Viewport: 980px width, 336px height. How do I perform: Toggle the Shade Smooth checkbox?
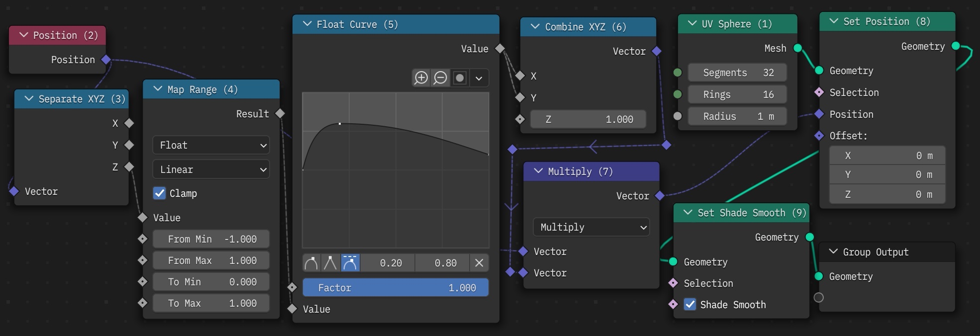click(690, 305)
